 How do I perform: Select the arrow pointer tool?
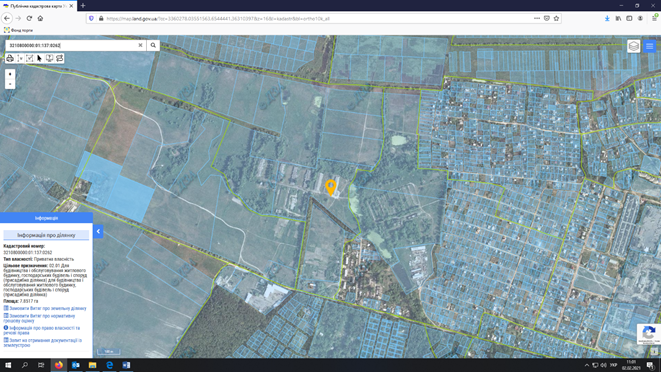pyautogui.click(x=39, y=58)
